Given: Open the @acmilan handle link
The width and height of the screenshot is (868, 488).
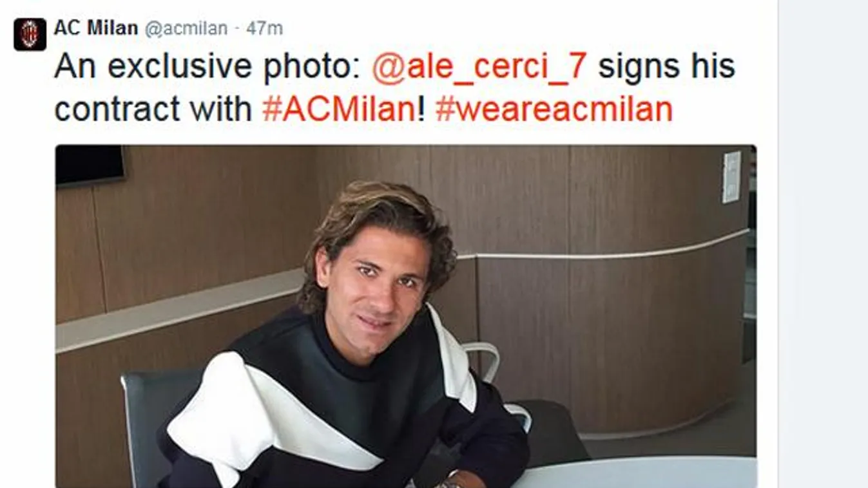Looking at the screenshot, I should point(186,29).
